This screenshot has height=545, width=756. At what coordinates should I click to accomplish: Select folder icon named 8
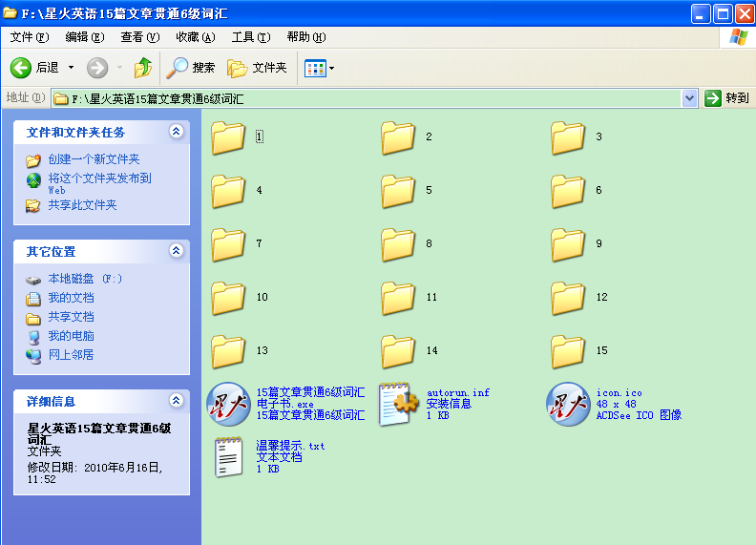398,244
